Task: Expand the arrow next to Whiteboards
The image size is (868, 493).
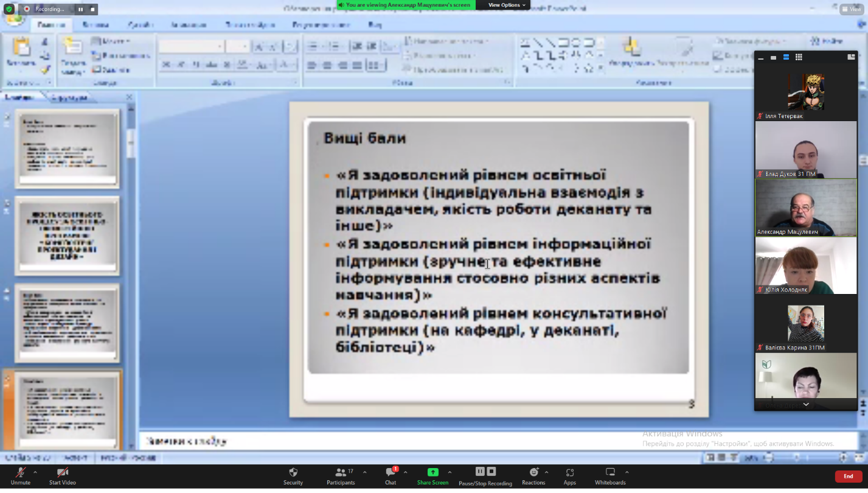Action: pos(627,472)
